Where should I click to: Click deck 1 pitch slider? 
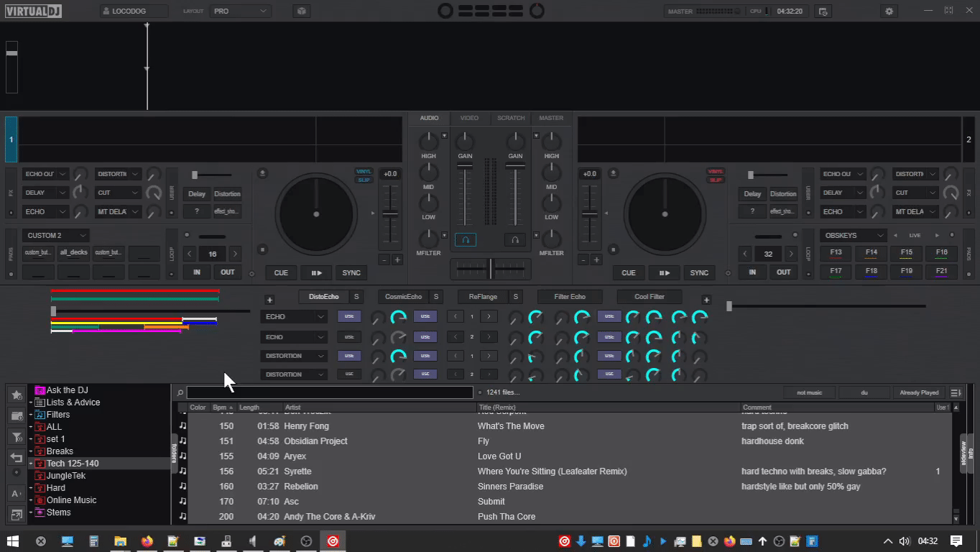(390, 213)
